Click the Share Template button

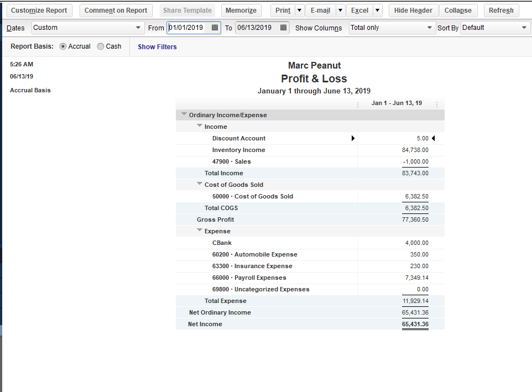[187, 11]
